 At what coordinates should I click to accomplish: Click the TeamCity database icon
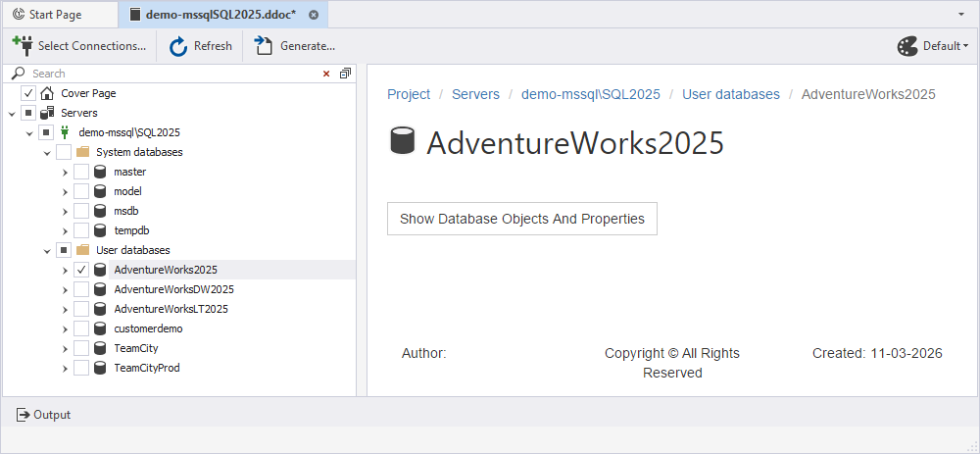tap(100, 348)
